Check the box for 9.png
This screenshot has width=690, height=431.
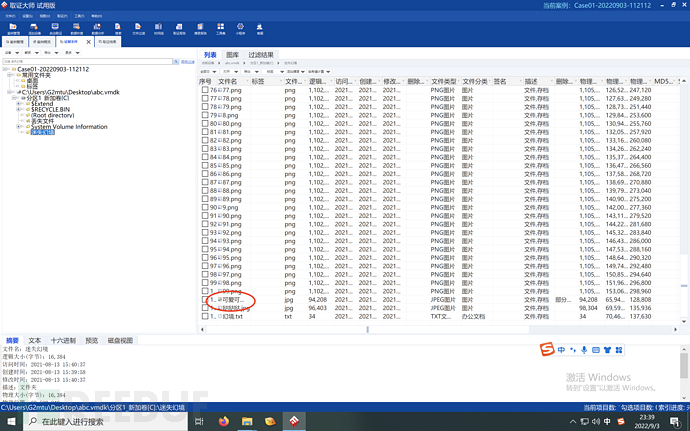(x=205, y=207)
